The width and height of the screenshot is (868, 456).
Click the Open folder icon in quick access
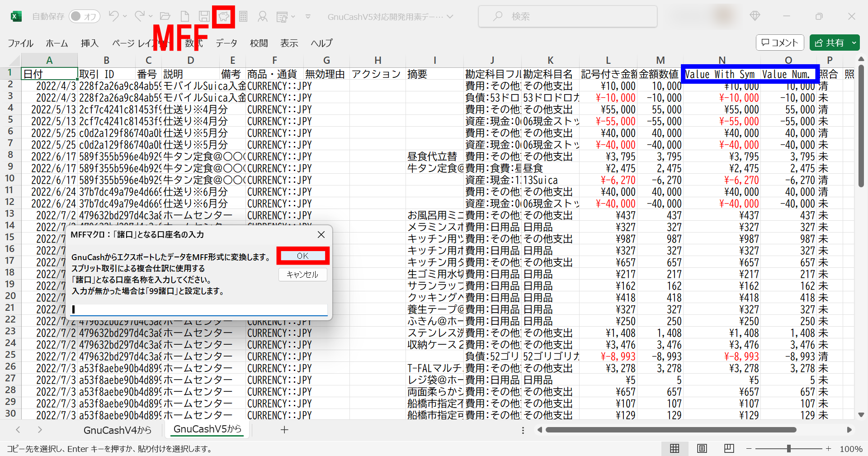(x=165, y=17)
